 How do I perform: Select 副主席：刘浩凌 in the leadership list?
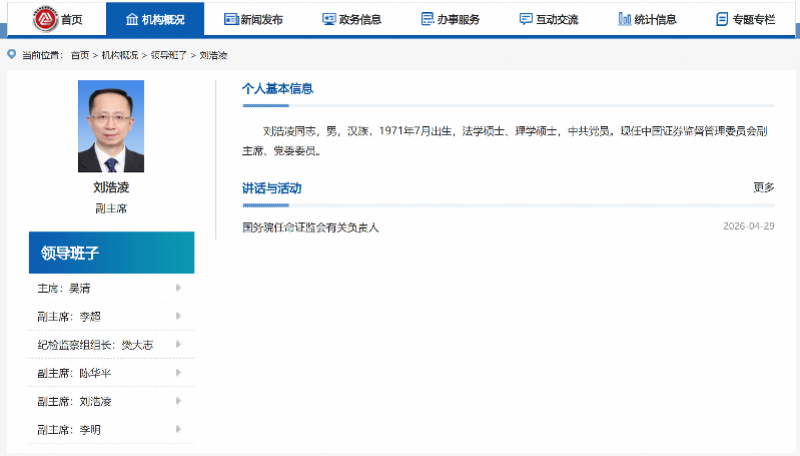74,401
